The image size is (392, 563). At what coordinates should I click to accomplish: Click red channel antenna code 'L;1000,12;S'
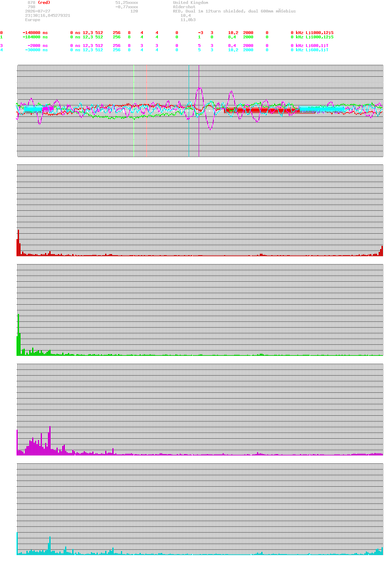pyautogui.click(x=320, y=33)
